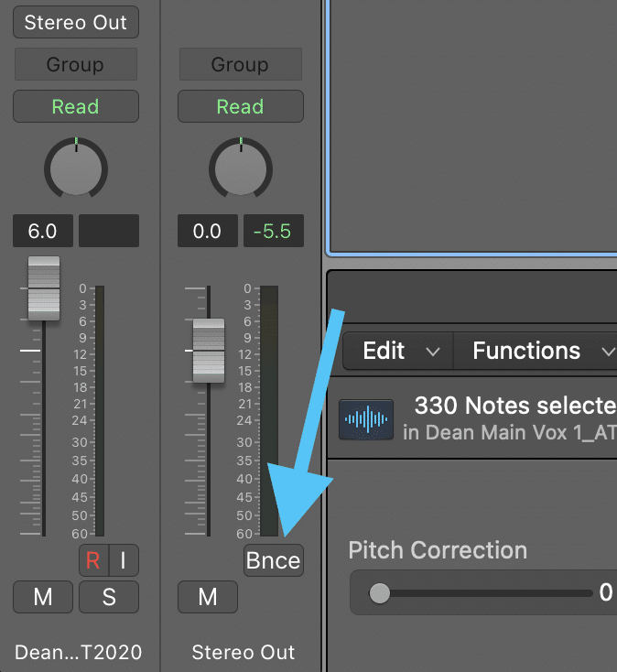617x672 pixels.
Task: Click empty peak level display on Dean channel
Action: click(x=109, y=231)
